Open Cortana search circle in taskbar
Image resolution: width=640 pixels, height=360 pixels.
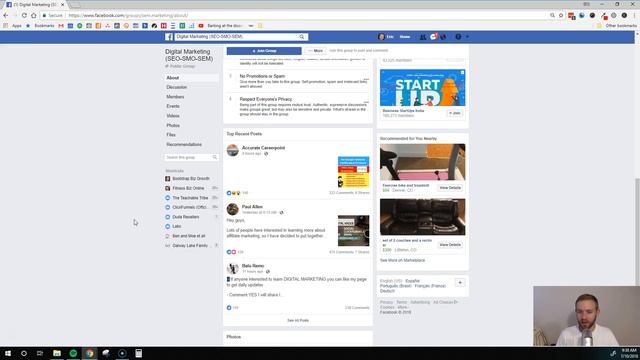[24, 353]
